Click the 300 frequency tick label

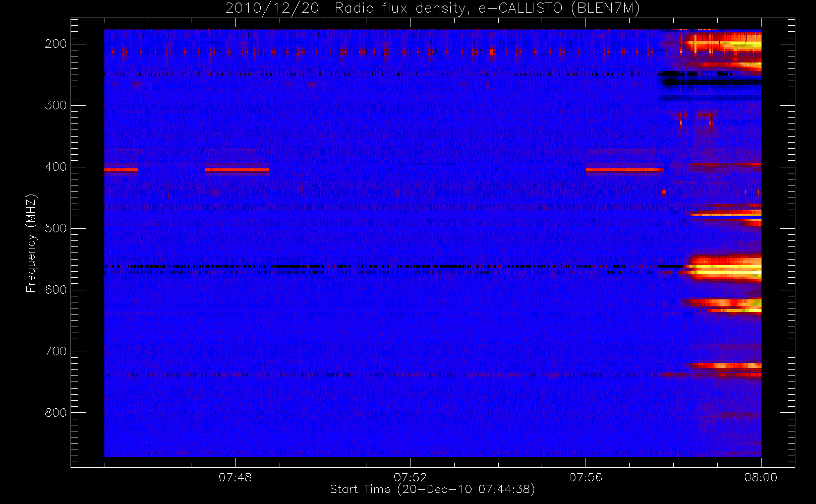(55, 105)
